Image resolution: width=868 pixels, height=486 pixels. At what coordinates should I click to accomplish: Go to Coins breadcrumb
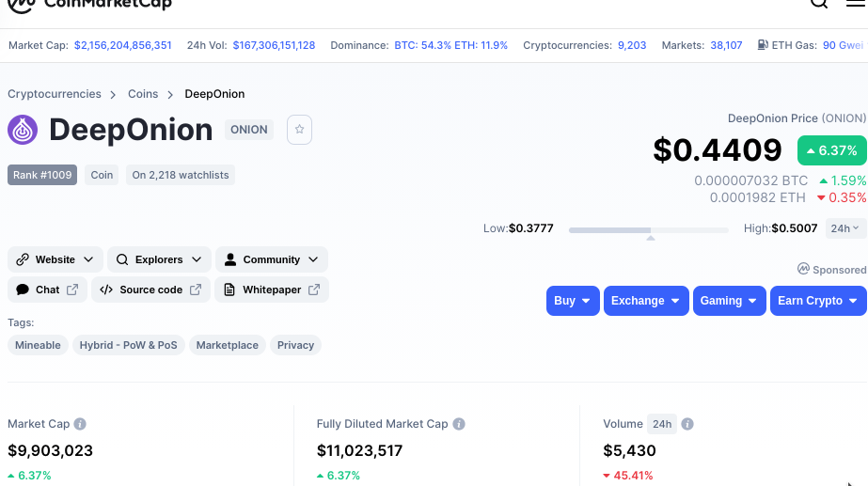[x=143, y=94]
